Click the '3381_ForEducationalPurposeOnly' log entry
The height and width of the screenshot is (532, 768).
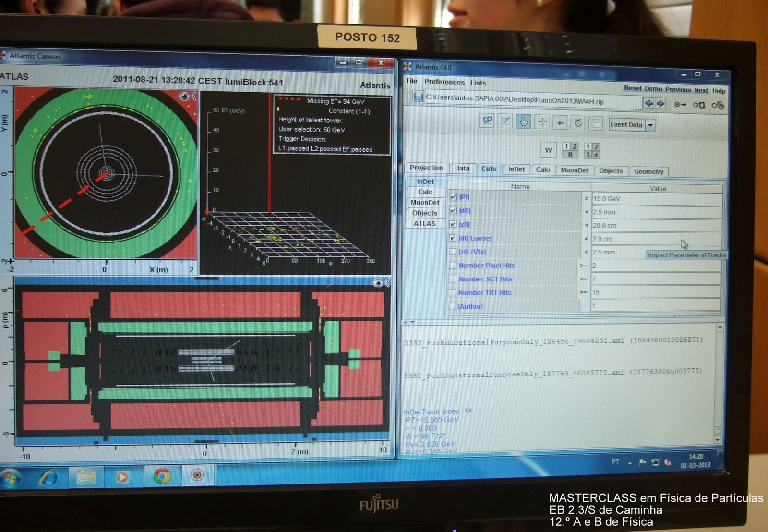coord(553,373)
